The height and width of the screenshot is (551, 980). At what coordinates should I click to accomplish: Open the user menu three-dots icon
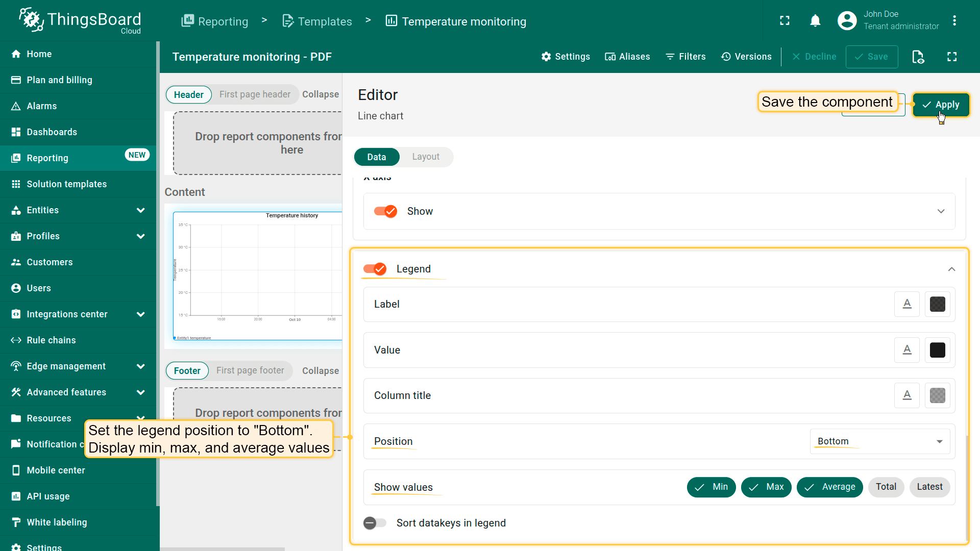pos(954,20)
